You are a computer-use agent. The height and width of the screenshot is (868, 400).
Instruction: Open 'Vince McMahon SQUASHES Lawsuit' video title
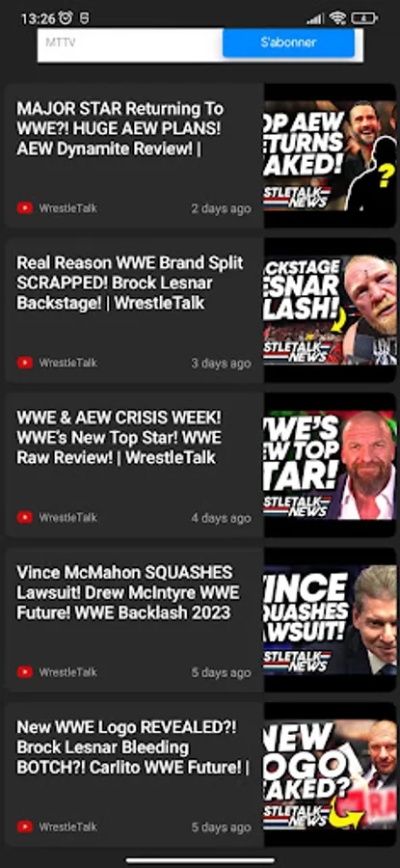coord(128,592)
